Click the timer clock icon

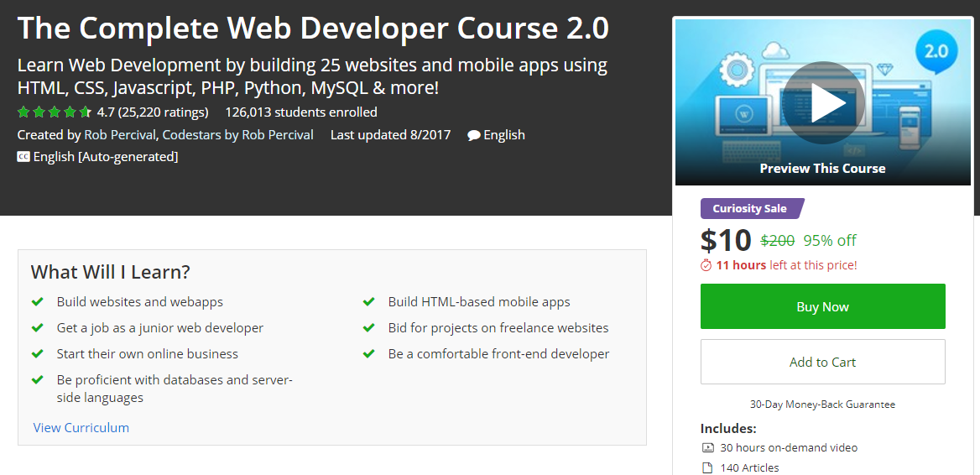(706, 265)
